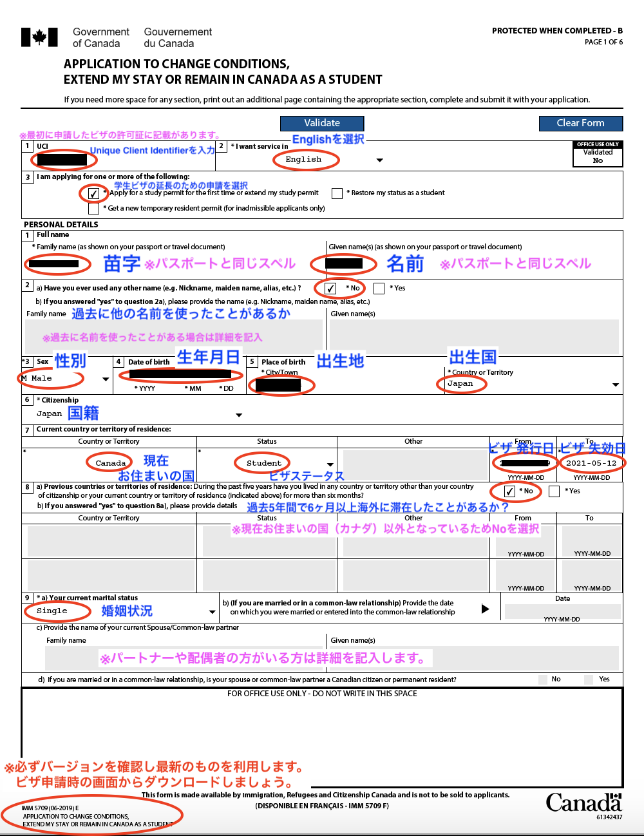Toggle the 'No' checkbox for other names used
The width and height of the screenshot is (644, 836).
point(330,289)
